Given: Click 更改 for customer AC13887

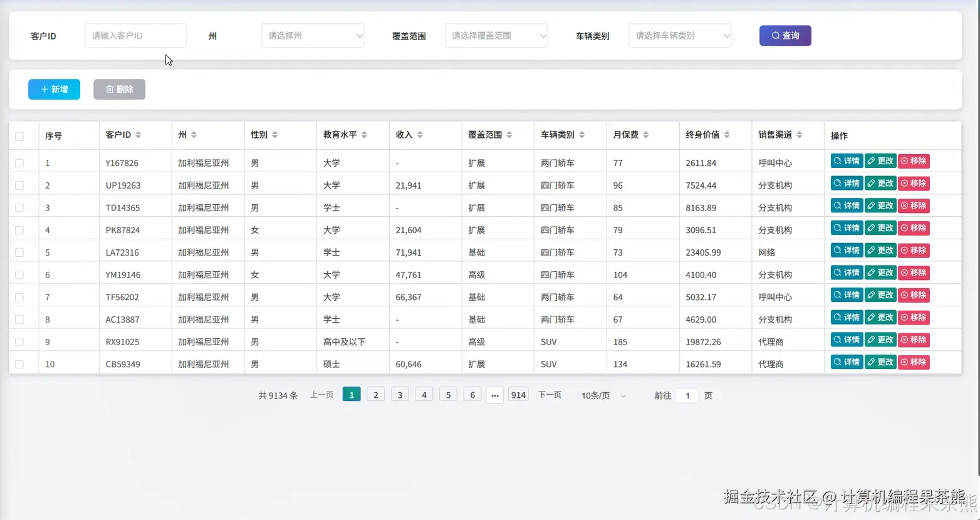Looking at the screenshot, I should pos(880,318).
